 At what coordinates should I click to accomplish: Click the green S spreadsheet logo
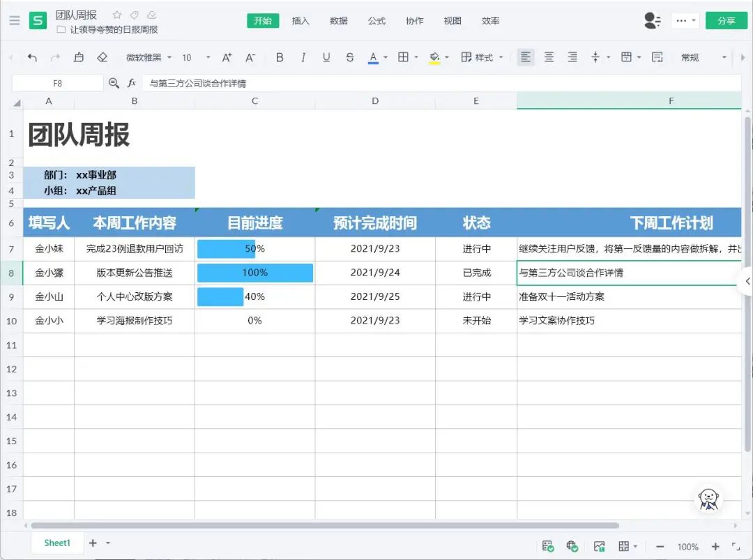click(38, 21)
